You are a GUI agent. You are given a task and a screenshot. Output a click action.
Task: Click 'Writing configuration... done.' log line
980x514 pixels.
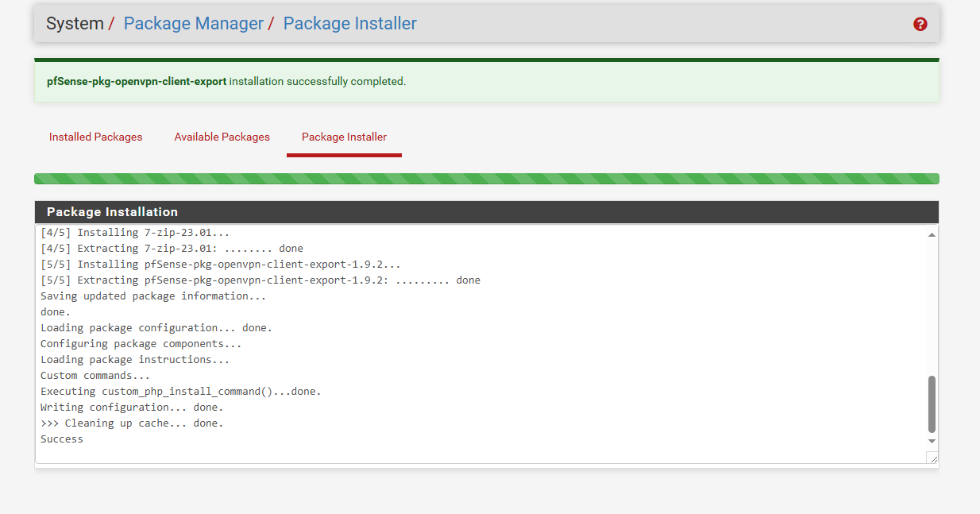pos(132,407)
